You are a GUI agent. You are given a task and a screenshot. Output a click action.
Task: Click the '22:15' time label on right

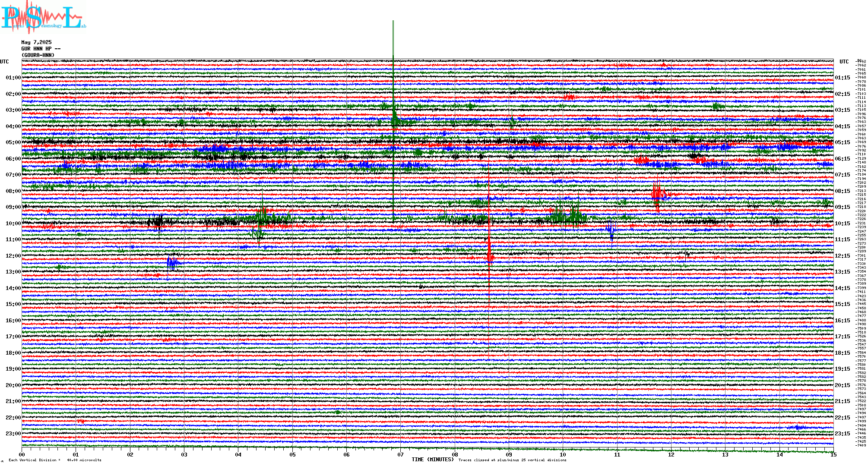(843, 418)
